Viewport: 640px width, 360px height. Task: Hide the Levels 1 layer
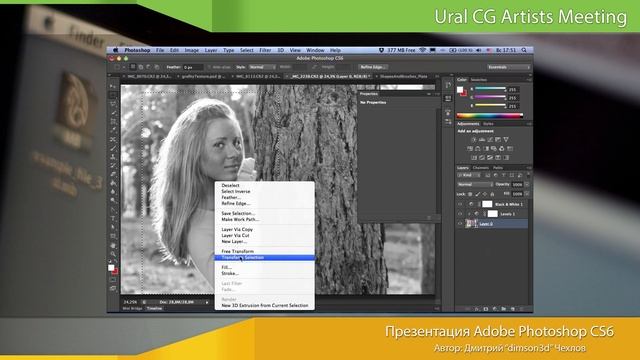pyautogui.click(x=460, y=214)
